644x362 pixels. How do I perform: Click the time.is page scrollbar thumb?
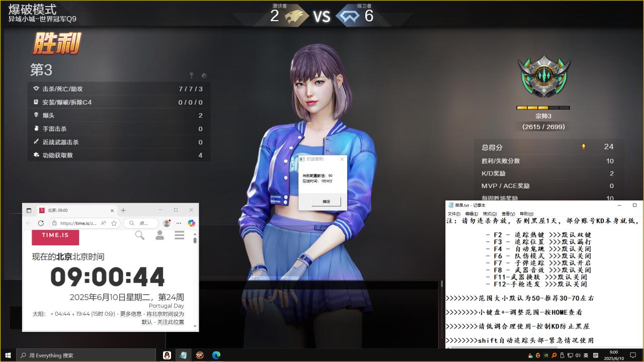[195, 240]
